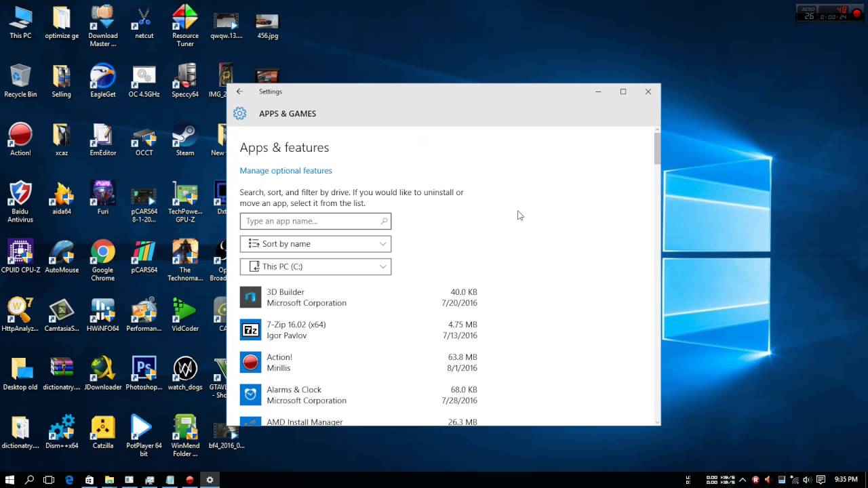The height and width of the screenshot is (488, 868).
Task: Go back using the Settings back arrow
Action: tap(239, 91)
